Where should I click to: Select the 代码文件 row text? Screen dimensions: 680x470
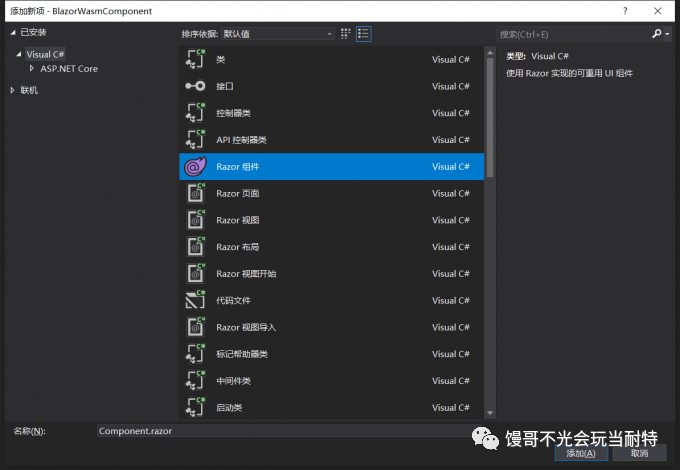pos(233,300)
